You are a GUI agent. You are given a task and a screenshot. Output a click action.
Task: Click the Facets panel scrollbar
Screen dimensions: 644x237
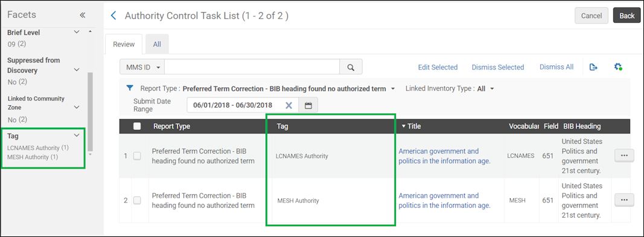[91, 111]
